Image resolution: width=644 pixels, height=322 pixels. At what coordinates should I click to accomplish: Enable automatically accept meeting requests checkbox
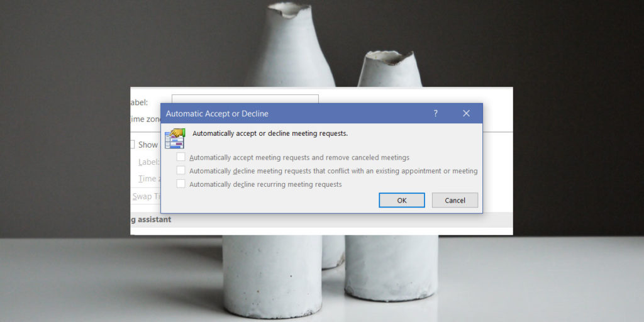click(181, 157)
